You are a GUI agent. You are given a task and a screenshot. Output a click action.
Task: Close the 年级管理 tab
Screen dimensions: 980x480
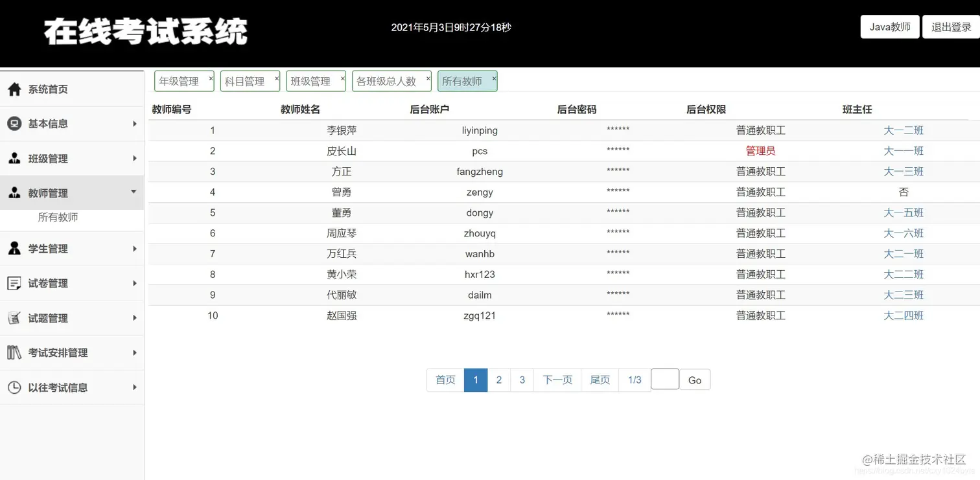click(211, 78)
